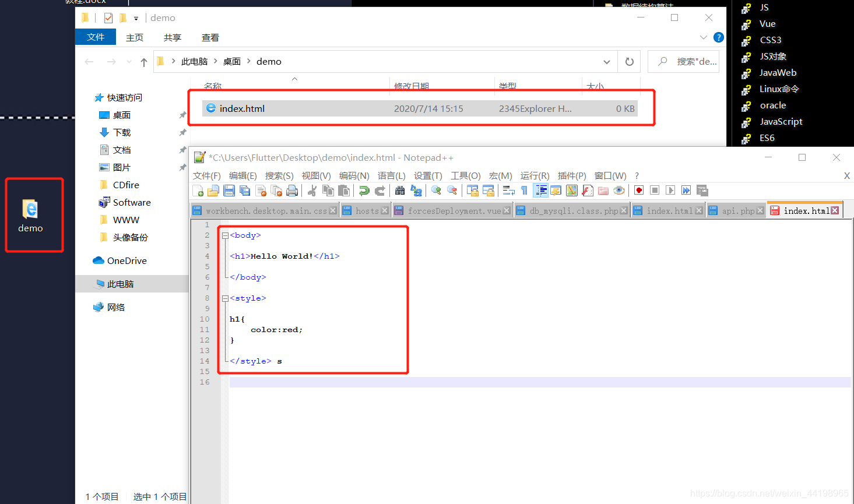Click the Name column sort indicator

pyautogui.click(x=294, y=79)
